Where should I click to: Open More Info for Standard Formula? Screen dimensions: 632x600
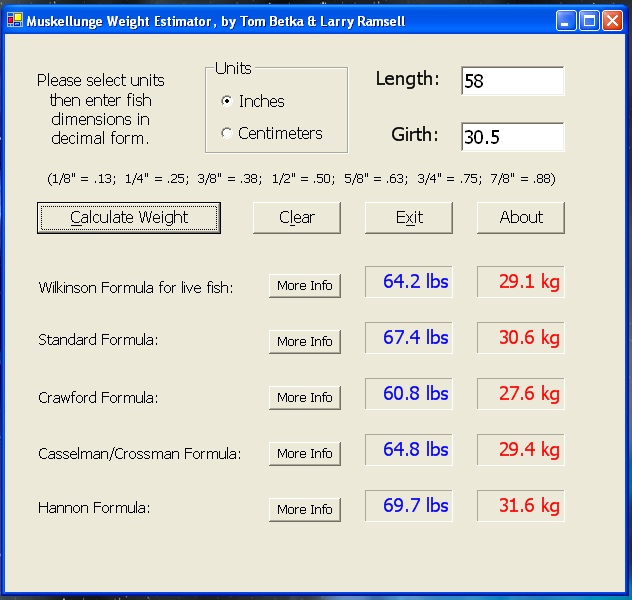click(305, 342)
